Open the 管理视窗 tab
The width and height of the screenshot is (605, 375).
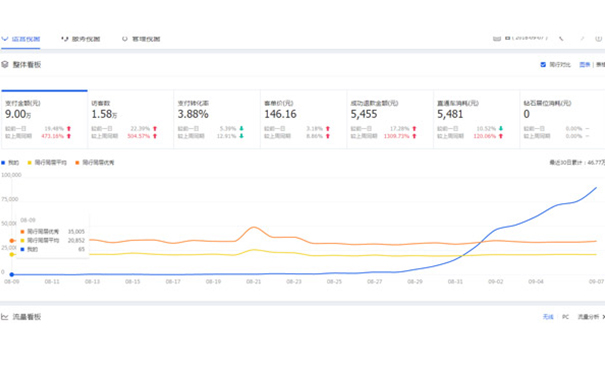coord(141,39)
